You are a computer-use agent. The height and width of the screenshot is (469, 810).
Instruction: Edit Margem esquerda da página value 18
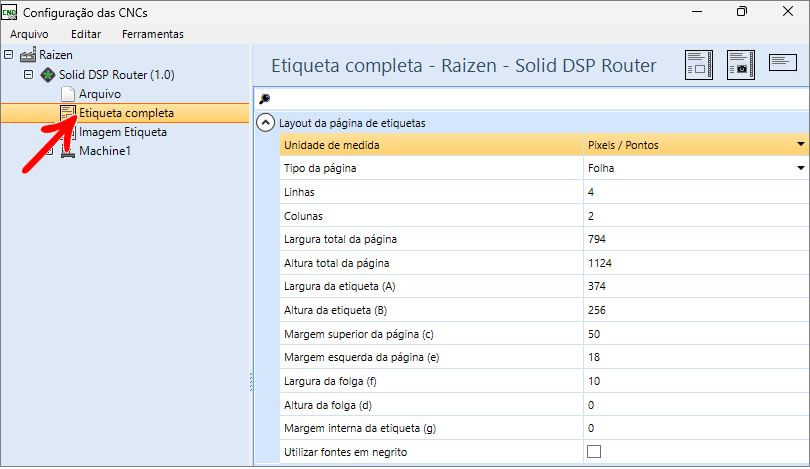[695, 357]
